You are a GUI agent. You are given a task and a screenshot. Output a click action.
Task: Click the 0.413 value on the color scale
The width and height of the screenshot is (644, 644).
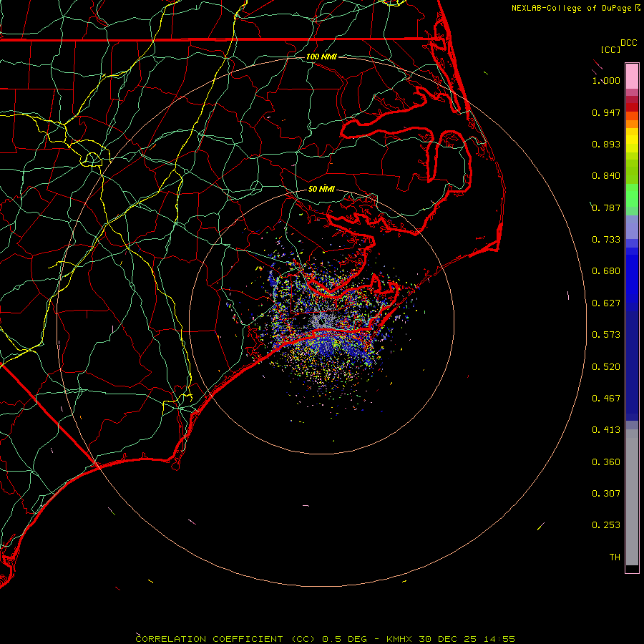coord(606,430)
